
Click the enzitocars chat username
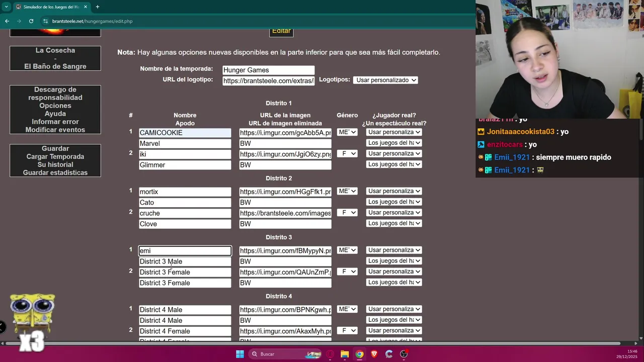505,145
